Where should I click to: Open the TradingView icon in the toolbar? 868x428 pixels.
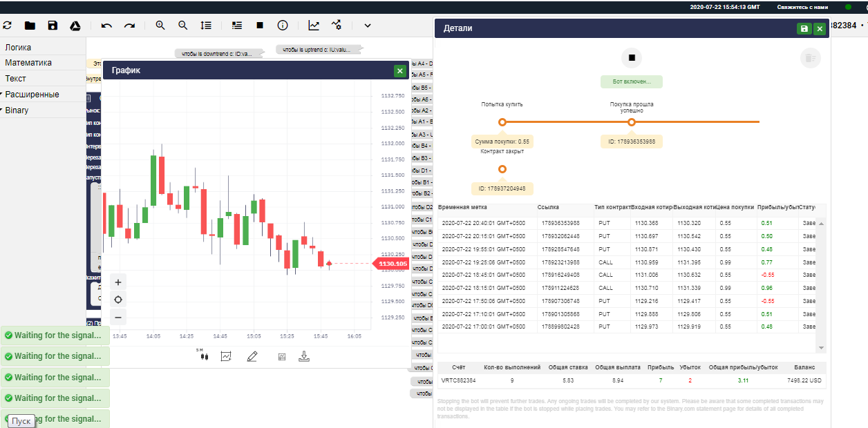tap(337, 26)
